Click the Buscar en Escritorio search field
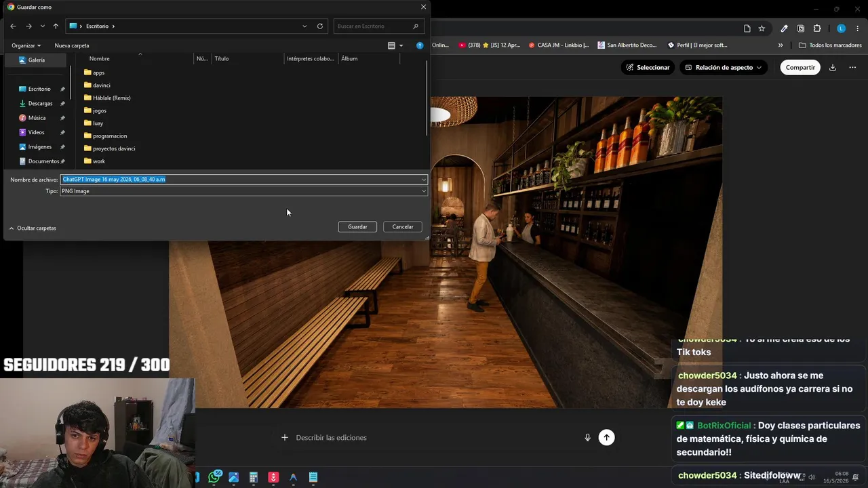 click(378, 26)
